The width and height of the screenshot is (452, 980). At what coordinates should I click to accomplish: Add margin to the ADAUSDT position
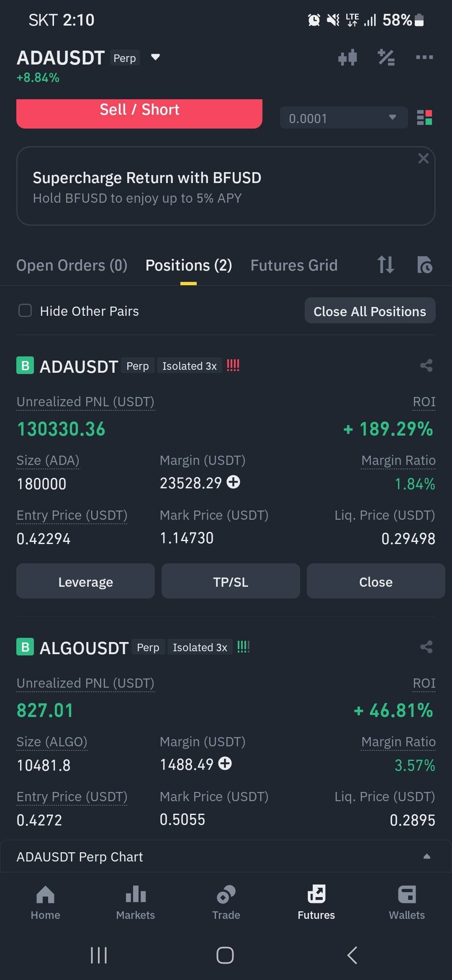234,482
